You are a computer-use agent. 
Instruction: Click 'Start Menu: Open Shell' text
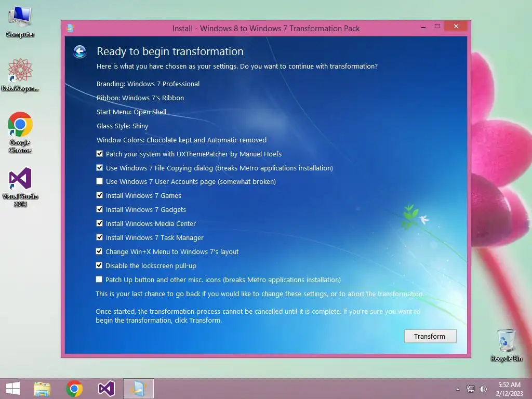click(131, 112)
